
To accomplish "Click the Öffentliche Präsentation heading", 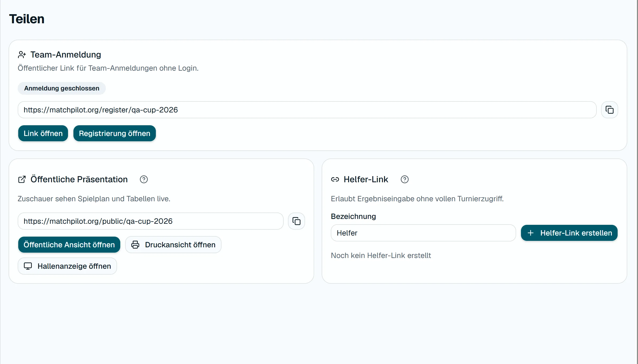I will tap(79, 179).
